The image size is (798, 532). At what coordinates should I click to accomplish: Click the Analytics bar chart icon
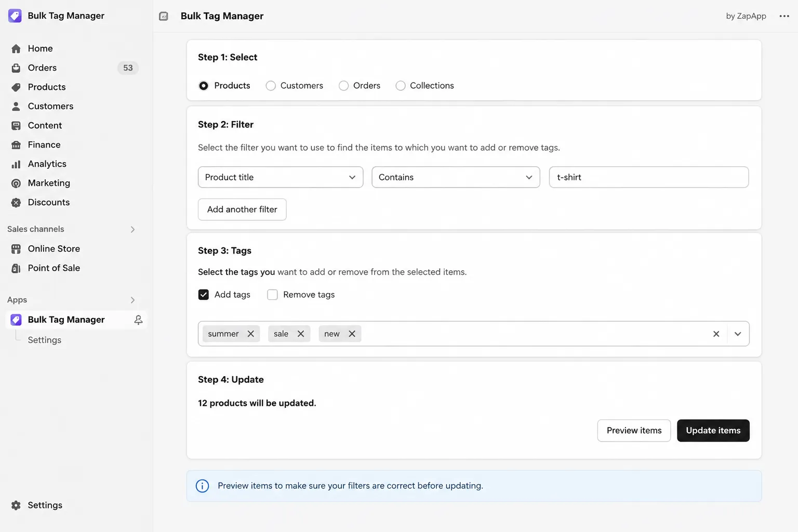tap(16, 164)
